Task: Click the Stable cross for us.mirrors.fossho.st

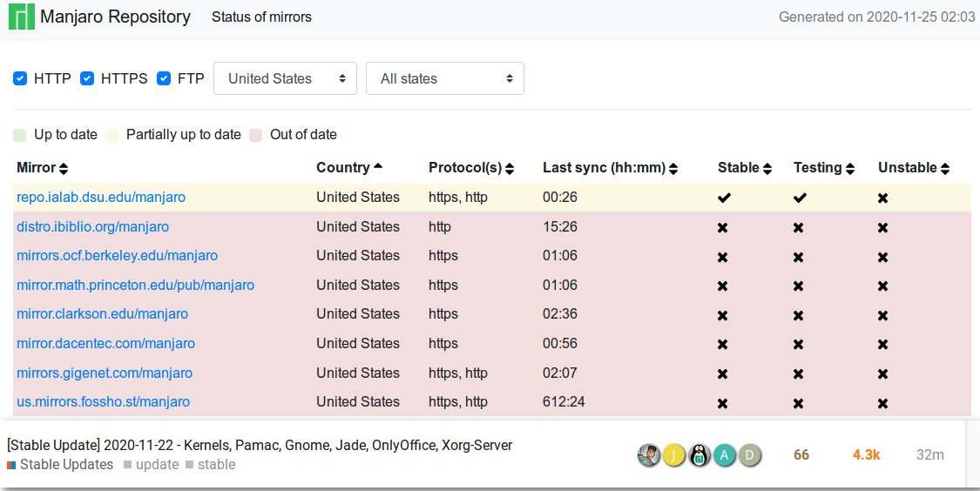Action: [x=722, y=403]
